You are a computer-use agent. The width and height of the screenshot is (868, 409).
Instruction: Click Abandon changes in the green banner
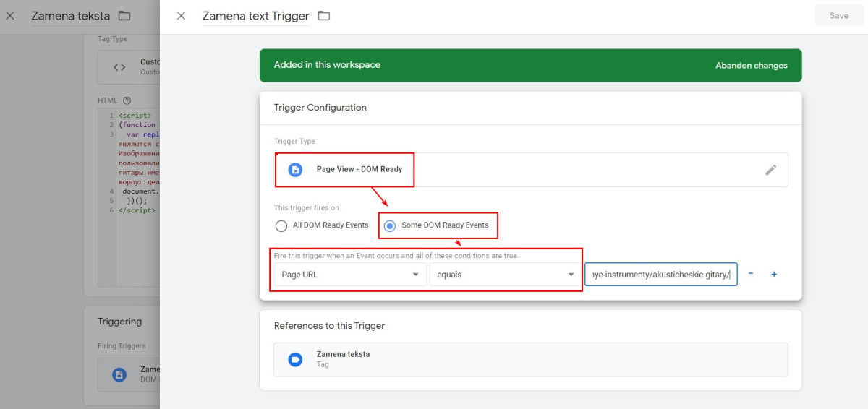(751, 65)
